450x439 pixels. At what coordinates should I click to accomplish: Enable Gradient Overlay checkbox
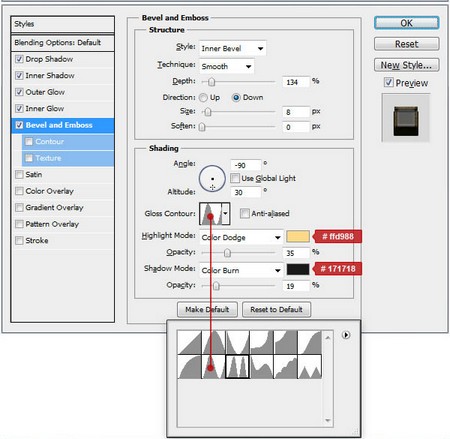19,207
